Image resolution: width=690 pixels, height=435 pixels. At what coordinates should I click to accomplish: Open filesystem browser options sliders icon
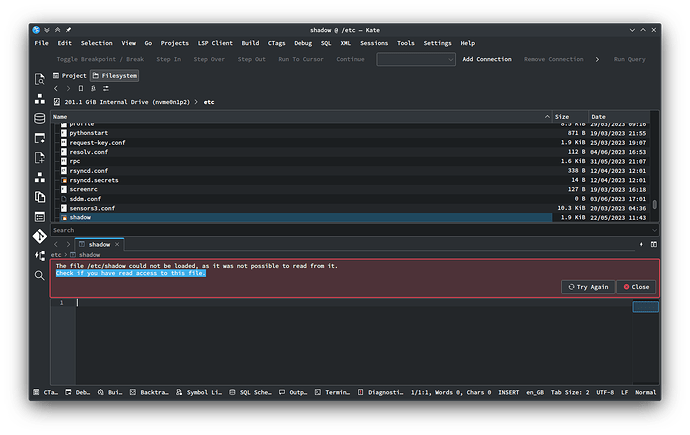[106, 88]
